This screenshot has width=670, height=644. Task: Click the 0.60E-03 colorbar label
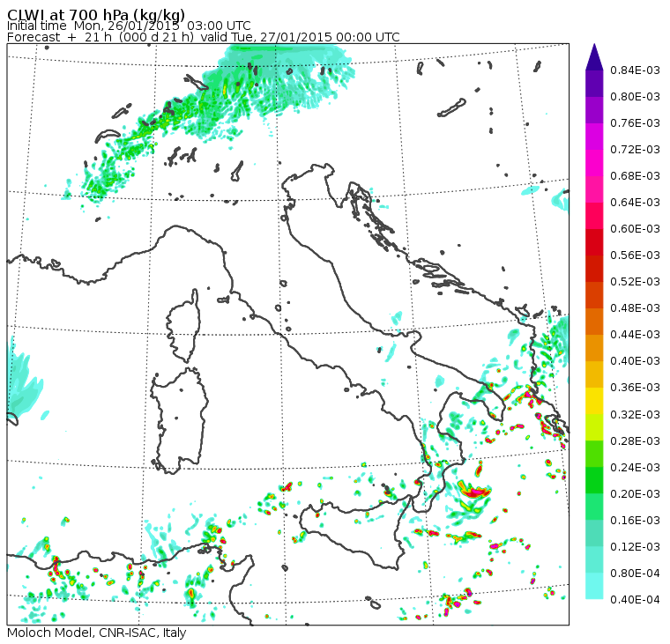coord(635,229)
